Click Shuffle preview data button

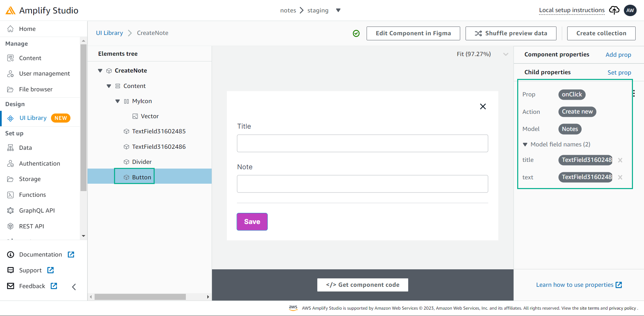[511, 33]
